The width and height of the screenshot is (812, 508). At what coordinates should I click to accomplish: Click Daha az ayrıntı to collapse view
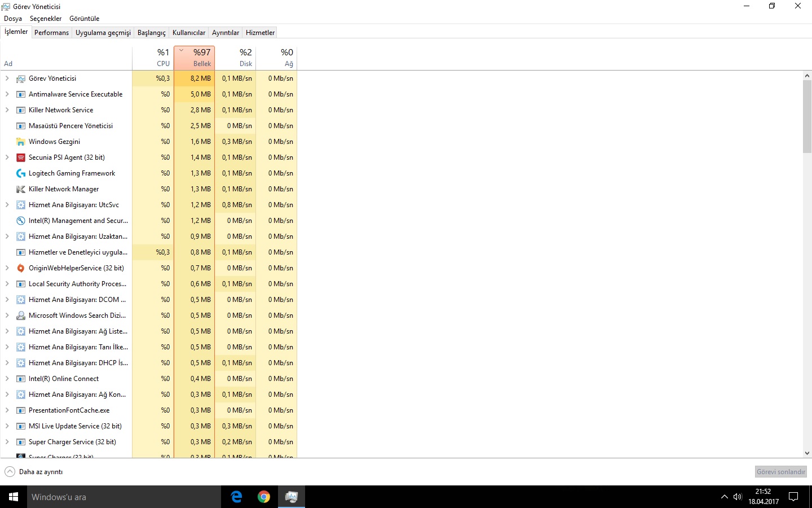pos(34,472)
